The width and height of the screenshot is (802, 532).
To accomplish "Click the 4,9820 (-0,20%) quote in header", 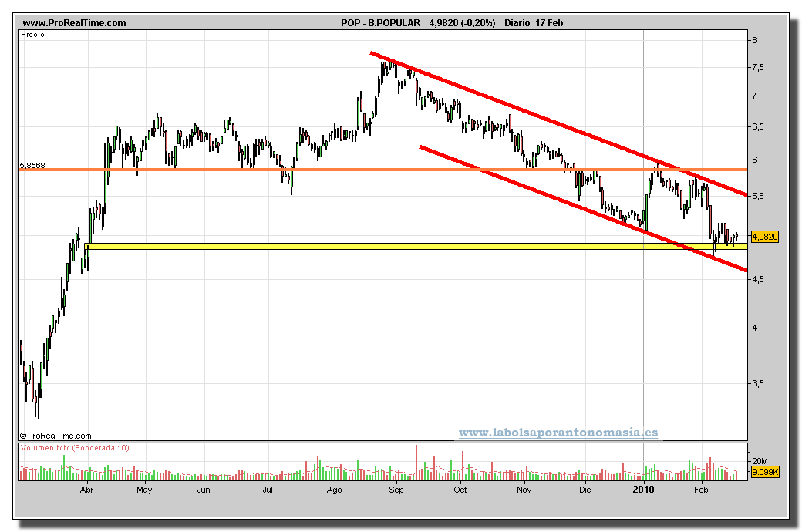I will pos(463,23).
